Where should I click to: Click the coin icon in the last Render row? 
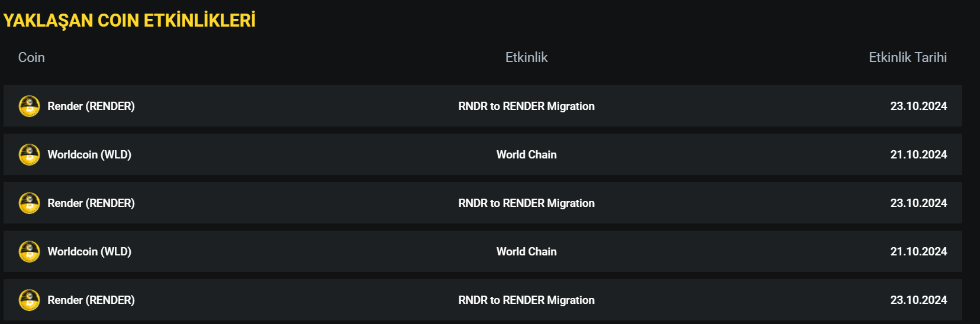(x=30, y=300)
